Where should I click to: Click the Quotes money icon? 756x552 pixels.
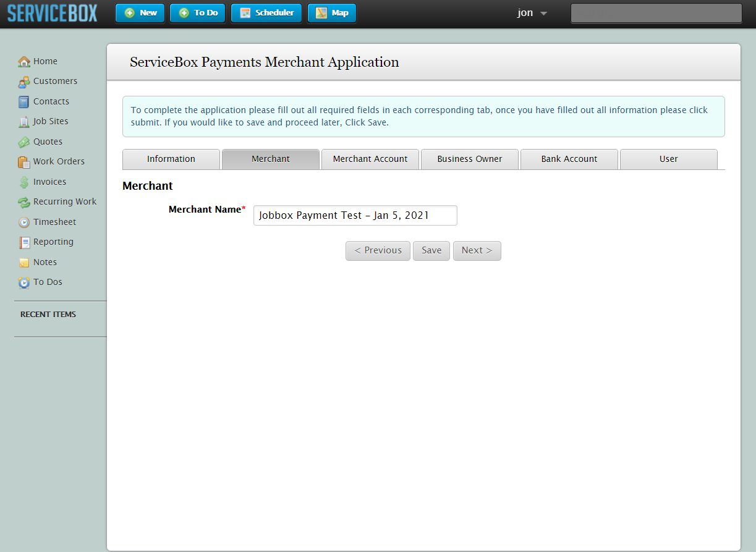click(x=24, y=142)
